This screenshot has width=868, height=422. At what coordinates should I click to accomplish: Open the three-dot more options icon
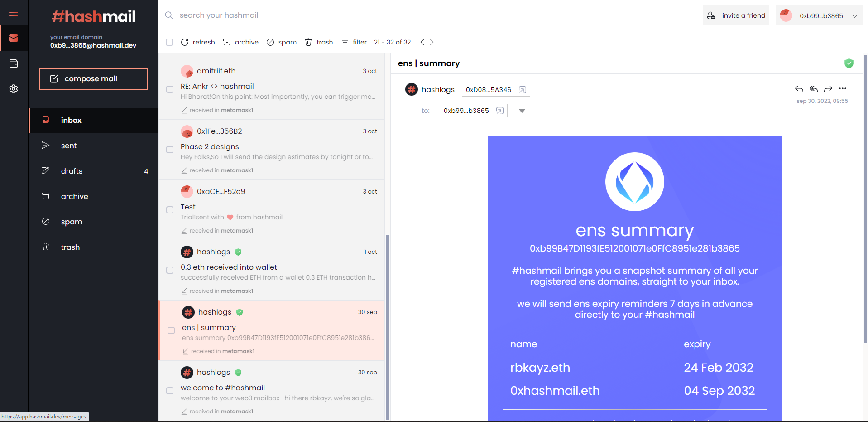[x=843, y=88]
